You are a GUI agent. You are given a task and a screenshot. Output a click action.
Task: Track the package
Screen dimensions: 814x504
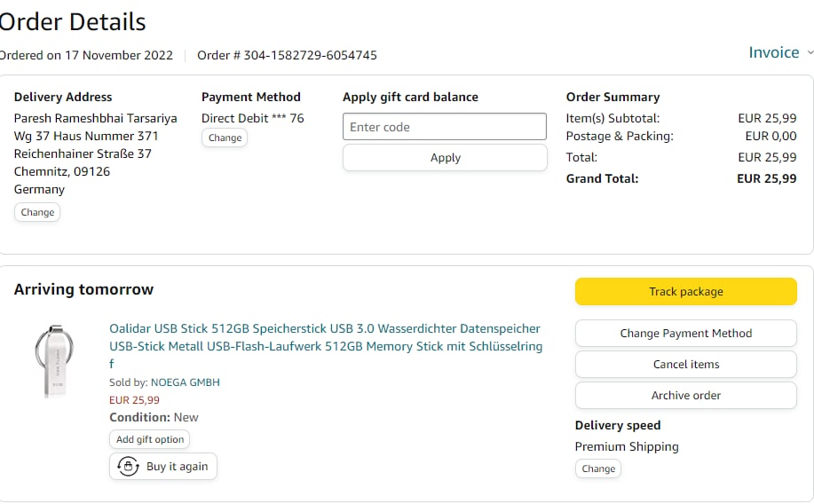coord(685,292)
